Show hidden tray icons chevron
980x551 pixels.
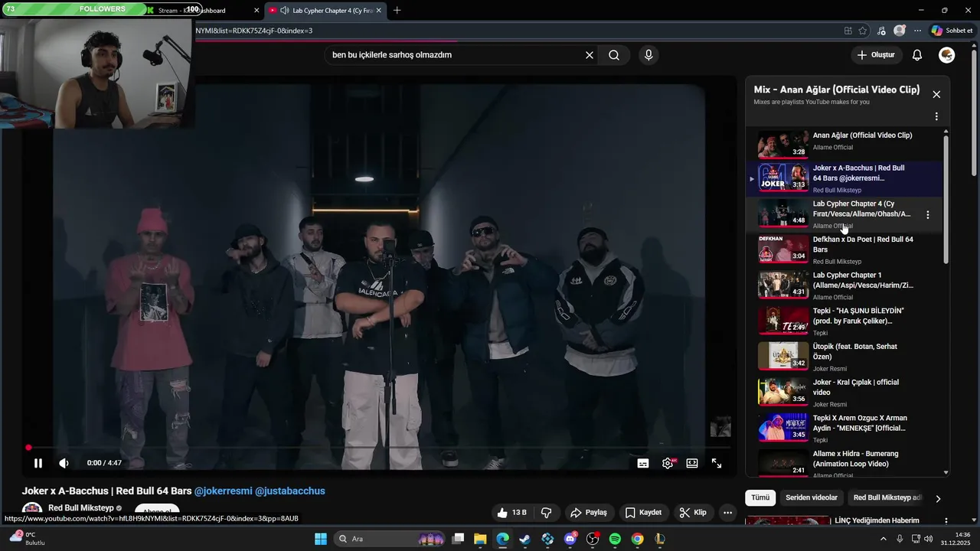[884, 539]
